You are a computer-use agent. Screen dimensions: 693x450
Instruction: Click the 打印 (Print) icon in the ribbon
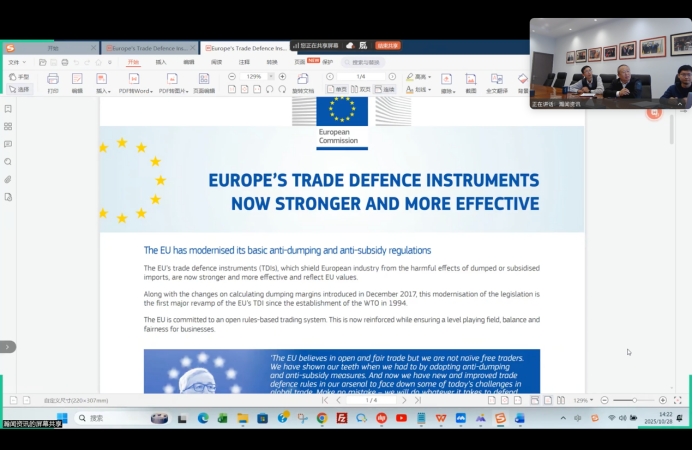point(52,81)
